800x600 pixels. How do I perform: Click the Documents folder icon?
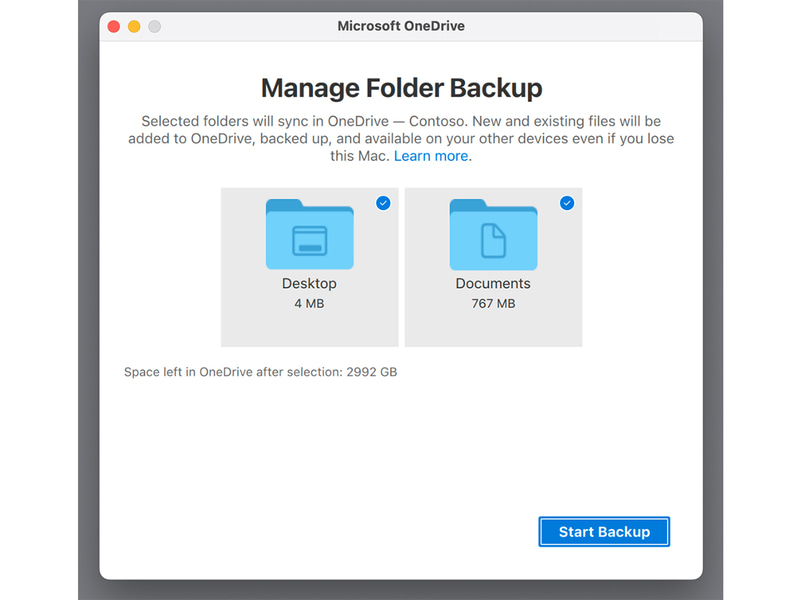click(493, 234)
